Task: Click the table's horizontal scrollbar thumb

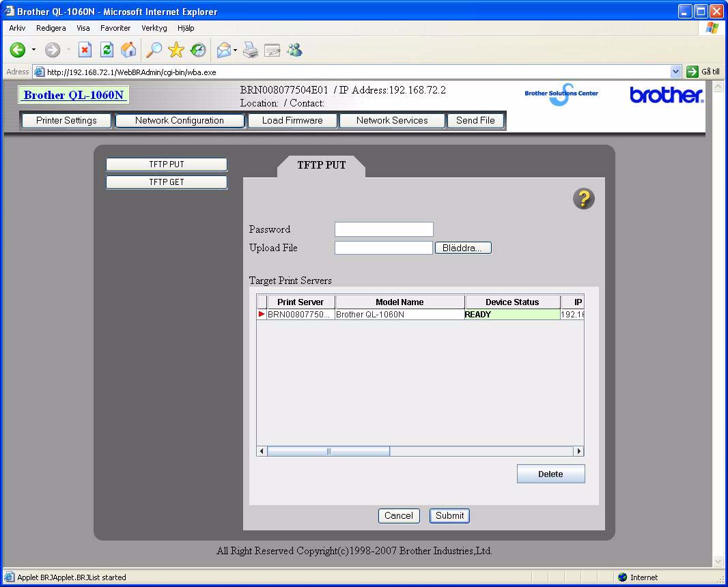Action: (x=328, y=451)
